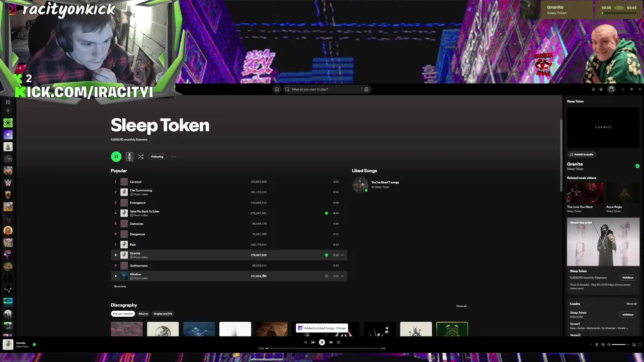Open the artist more options menu

(x=174, y=157)
